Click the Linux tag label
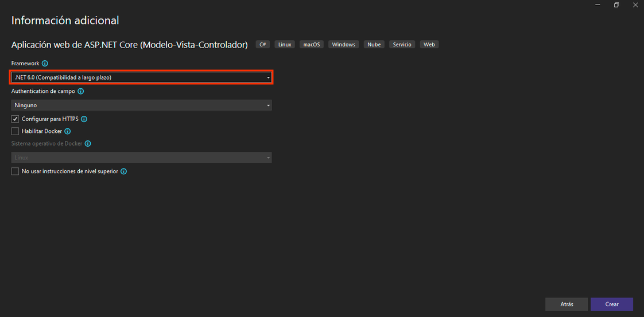 click(285, 45)
